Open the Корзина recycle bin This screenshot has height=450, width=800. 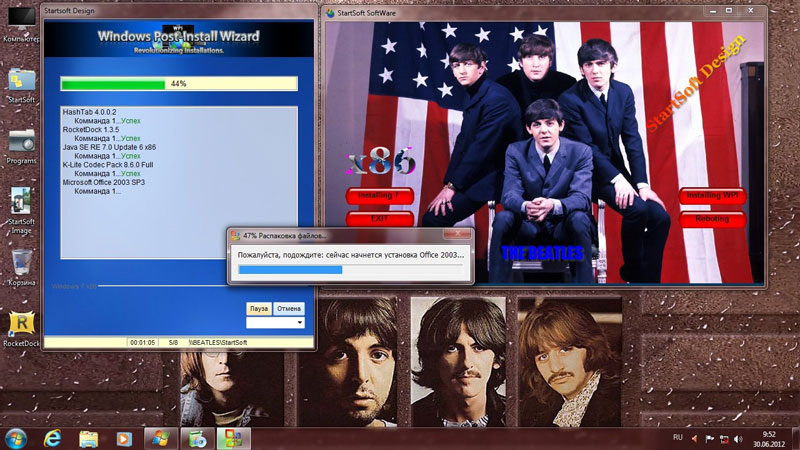(21, 263)
